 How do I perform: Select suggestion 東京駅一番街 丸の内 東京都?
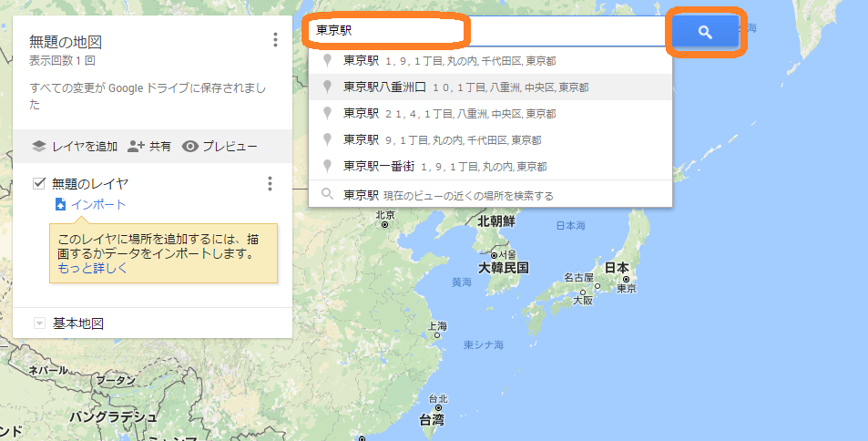click(490, 166)
